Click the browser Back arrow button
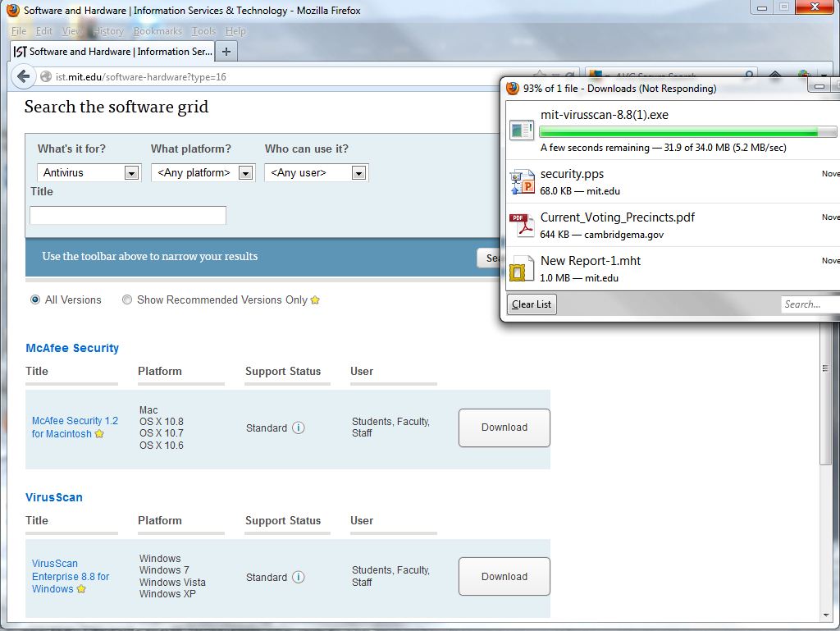The width and height of the screenshot is (840, 631). pyautogui.click(x=22, y=76)
